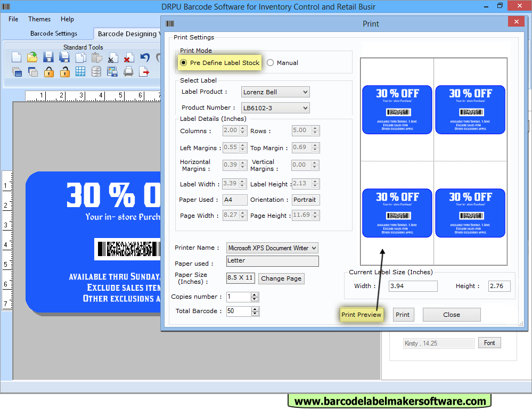This screenshot has width=532, height=410.
Task: Open the Themes menu
Action: [39, 19]
